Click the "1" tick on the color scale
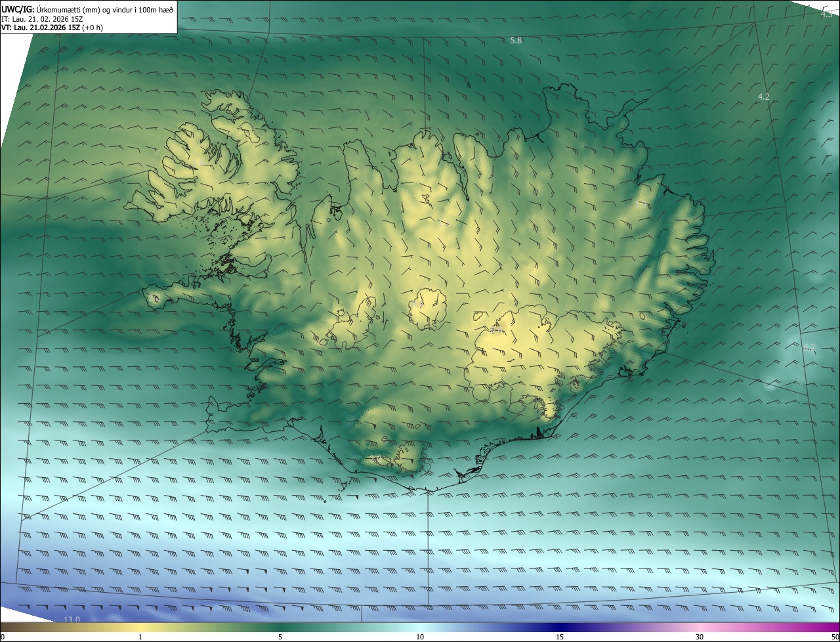This screenshot has height=642, width=840. pos(140,637)
